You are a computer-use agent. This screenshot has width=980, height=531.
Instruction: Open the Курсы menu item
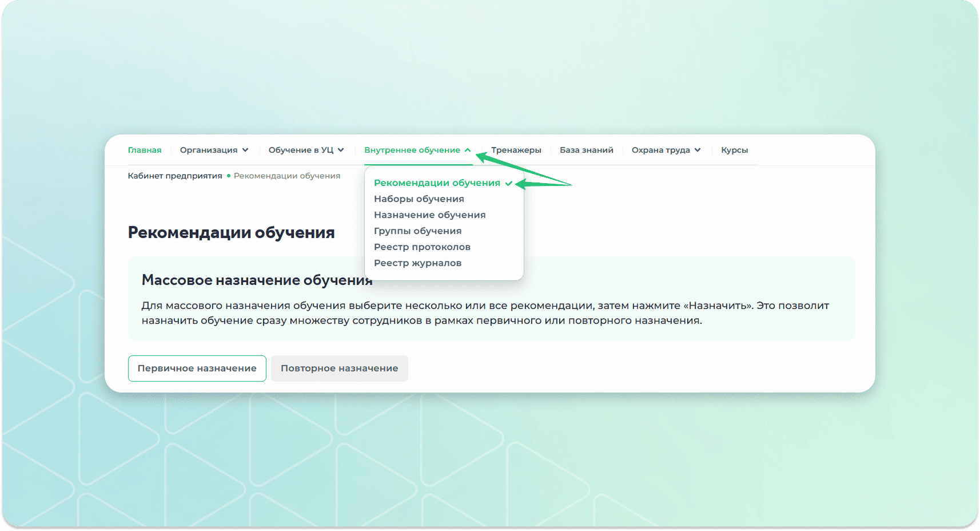click(734, 150)
